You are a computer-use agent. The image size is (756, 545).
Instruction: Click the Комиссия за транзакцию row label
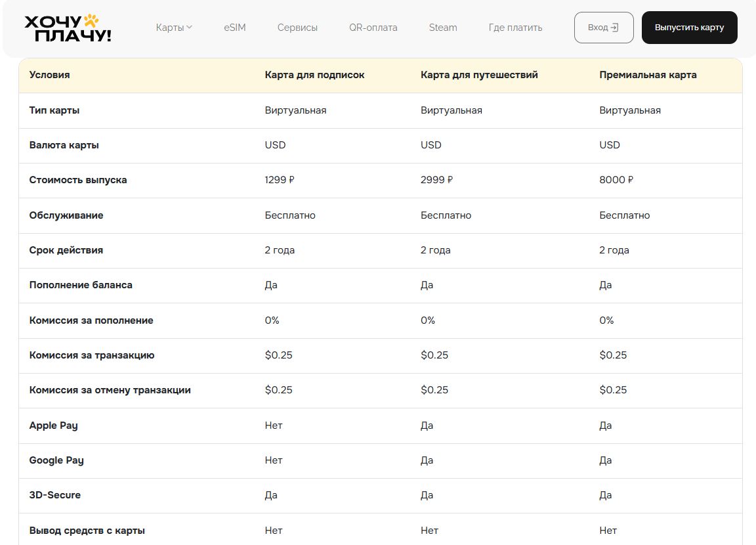(92, 355)
